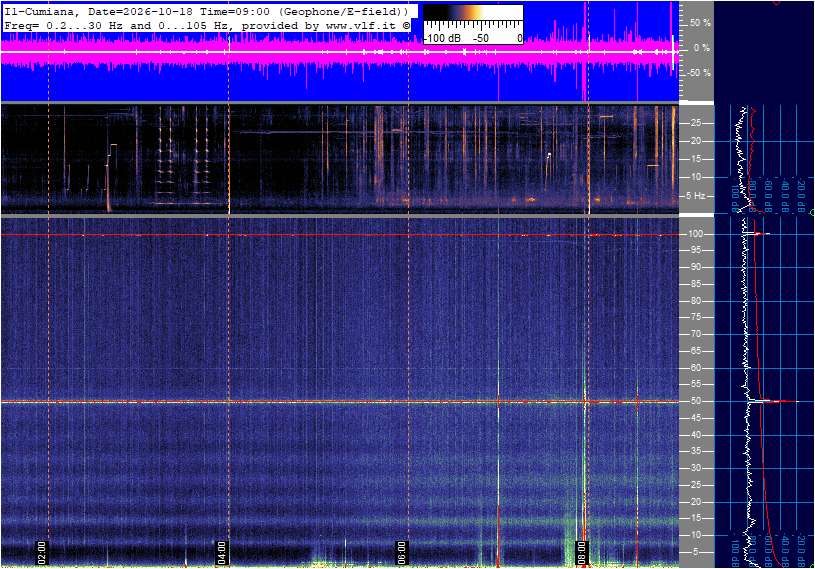Screen dimensions: 815x569
Task: Click the 50 Hz frequency axis label
Action: [x=695, y=401]
